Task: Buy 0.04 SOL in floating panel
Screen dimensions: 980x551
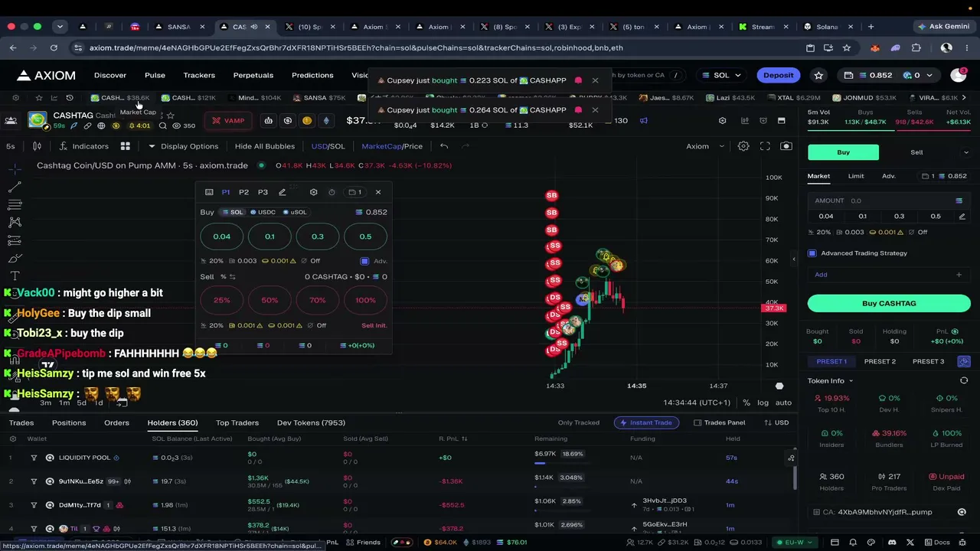Action: [221, 236]
